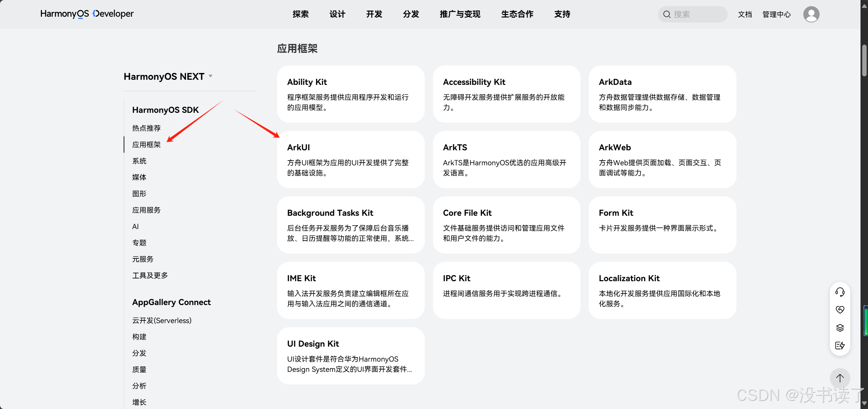868x409 pixels.
Task: Click the heart-shaped floating icon
Action: click(840, 309)
